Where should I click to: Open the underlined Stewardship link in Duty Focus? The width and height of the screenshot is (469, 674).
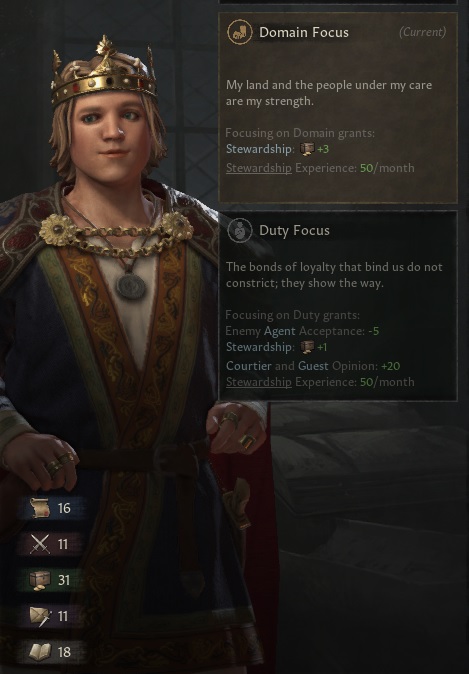pos(259,382)
